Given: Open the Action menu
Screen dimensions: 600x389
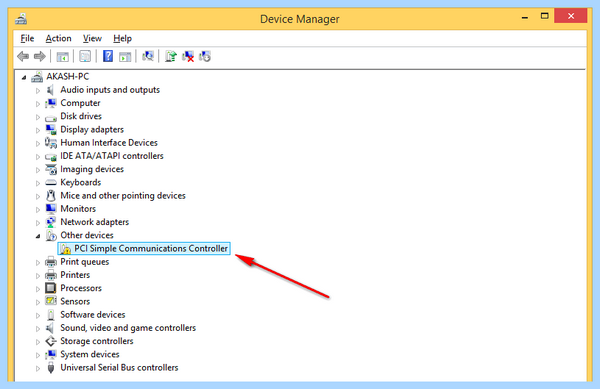Looking at the screenshot, I should (58, 38).
